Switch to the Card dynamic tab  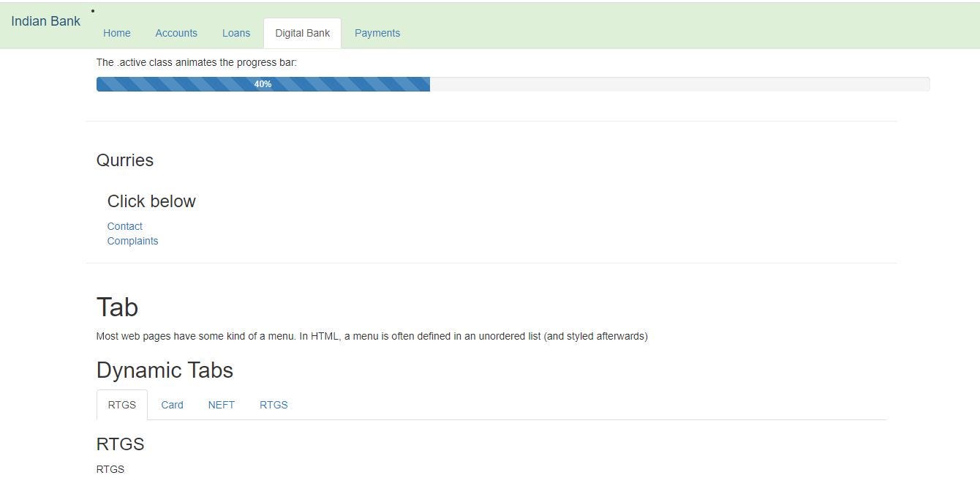point(173,405)
